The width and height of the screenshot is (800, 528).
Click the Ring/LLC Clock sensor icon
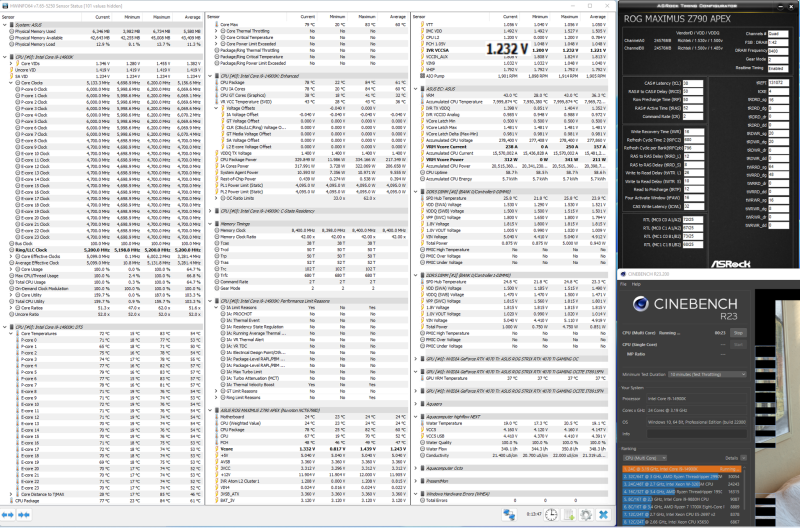12,250
